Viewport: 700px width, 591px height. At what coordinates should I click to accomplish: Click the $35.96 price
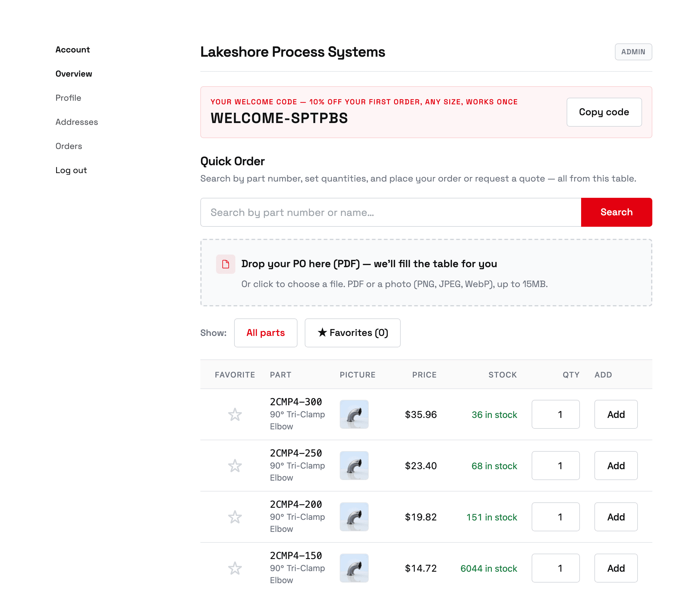[x=421, y=415]
